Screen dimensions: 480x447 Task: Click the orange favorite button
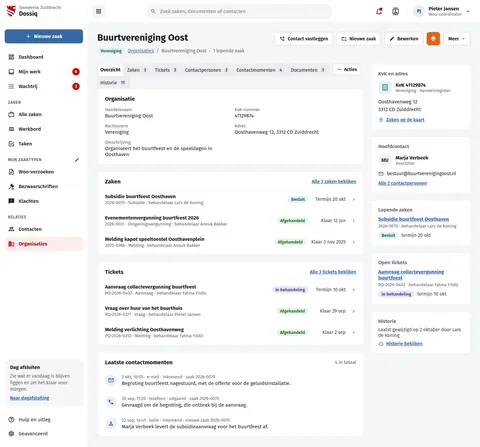click(x=433, y=39)
